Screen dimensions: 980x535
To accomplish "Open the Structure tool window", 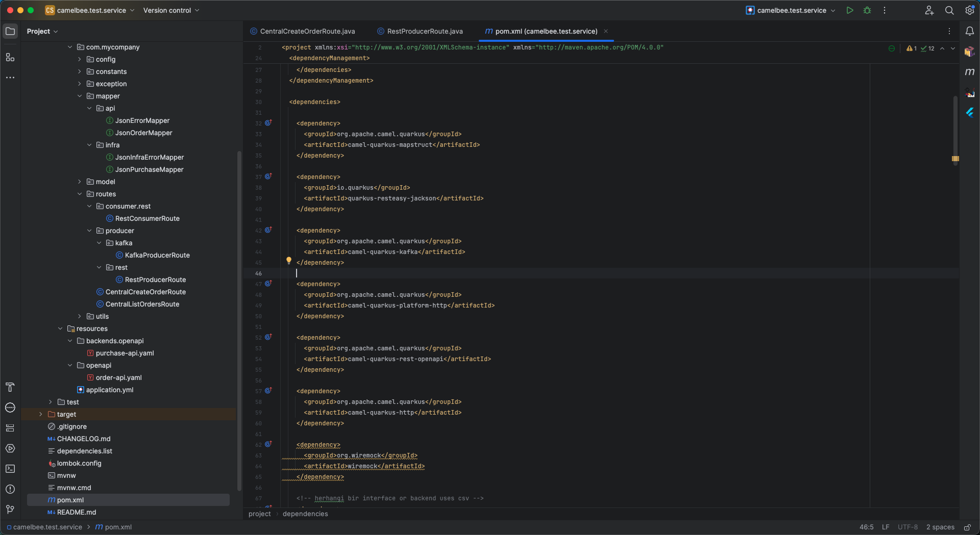I will pos(10,58).
